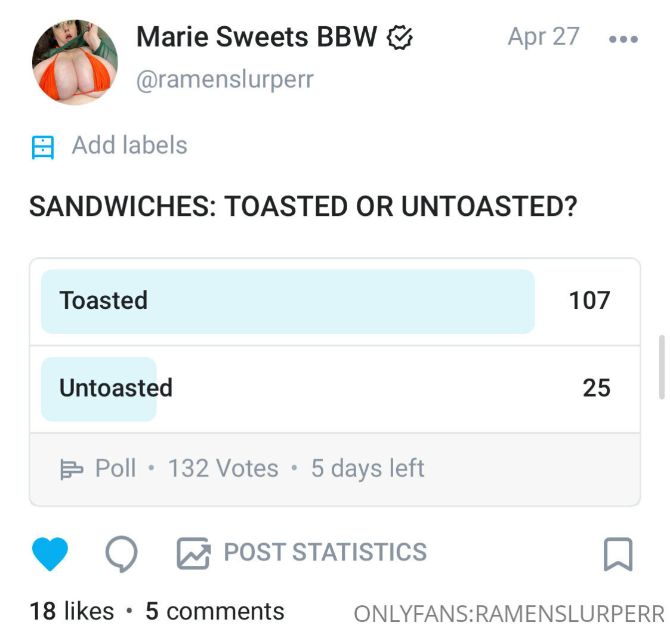Click the Add labels drawer icon
This screenshot has width=670, height=644.
click(x=43, y=147)
